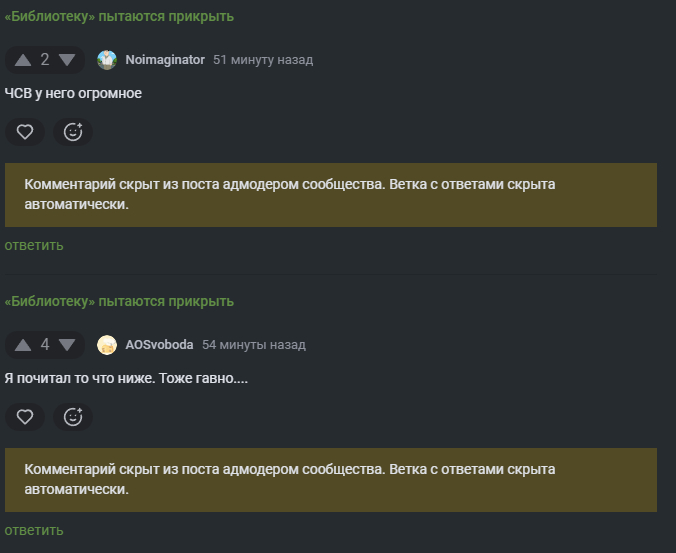Screen dimensions: 676x553
Task: Click the "51 минуту назад" timestamp
Action: [263, 60]
